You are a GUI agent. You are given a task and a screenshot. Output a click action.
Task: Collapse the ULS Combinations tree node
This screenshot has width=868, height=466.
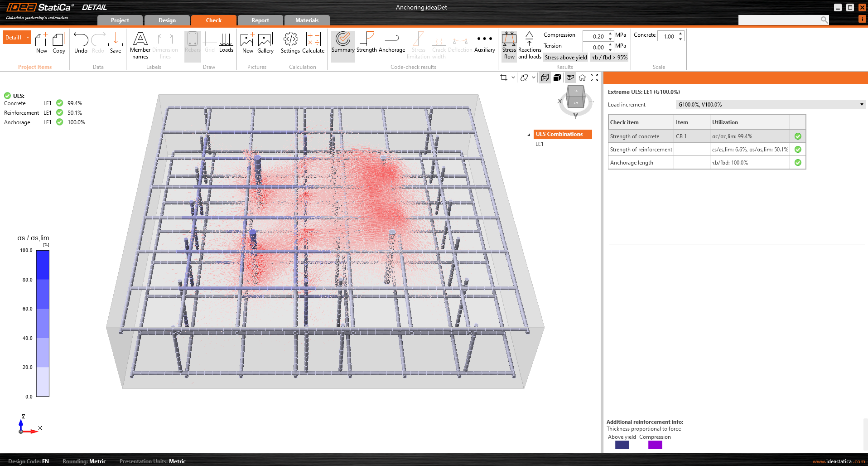[x=529, y=135]
